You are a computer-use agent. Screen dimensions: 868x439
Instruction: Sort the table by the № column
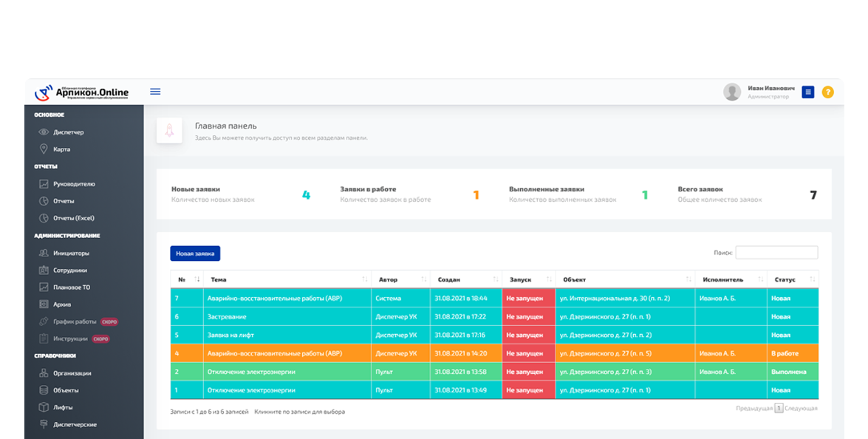click(187, 279)
